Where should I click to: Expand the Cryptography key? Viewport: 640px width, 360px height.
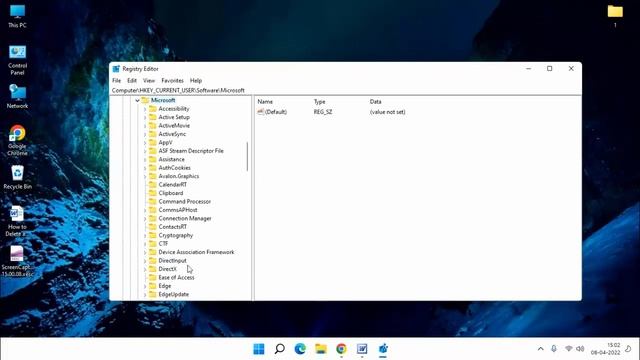145,236
